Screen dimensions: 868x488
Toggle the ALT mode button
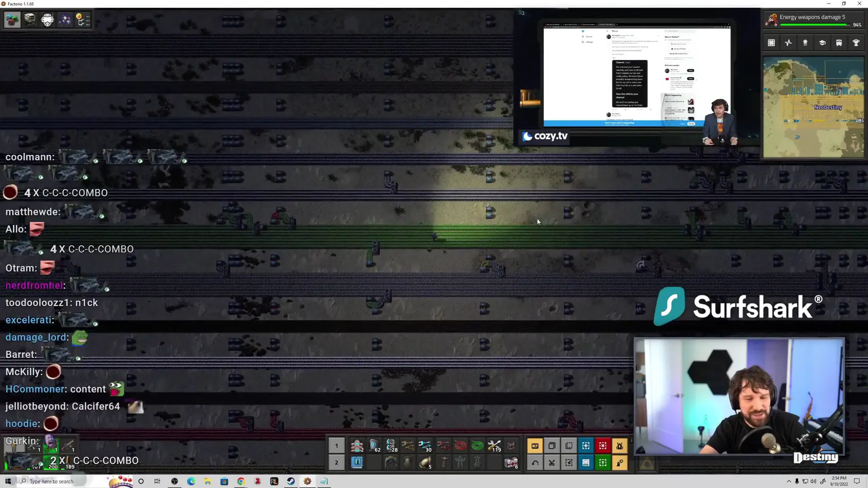click(x=535, y=446)
